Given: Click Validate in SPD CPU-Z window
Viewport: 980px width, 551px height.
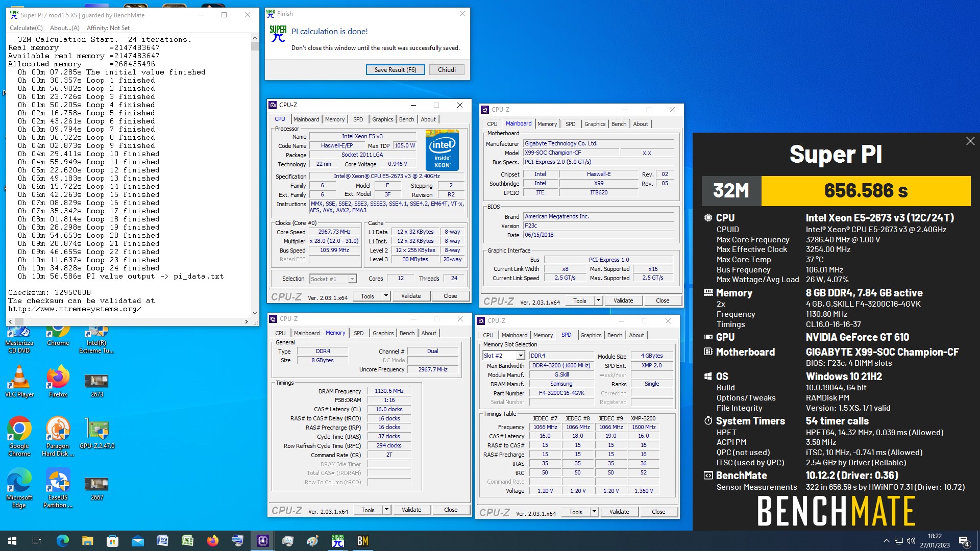Looking at the screenshot, I should pos(619,512).
